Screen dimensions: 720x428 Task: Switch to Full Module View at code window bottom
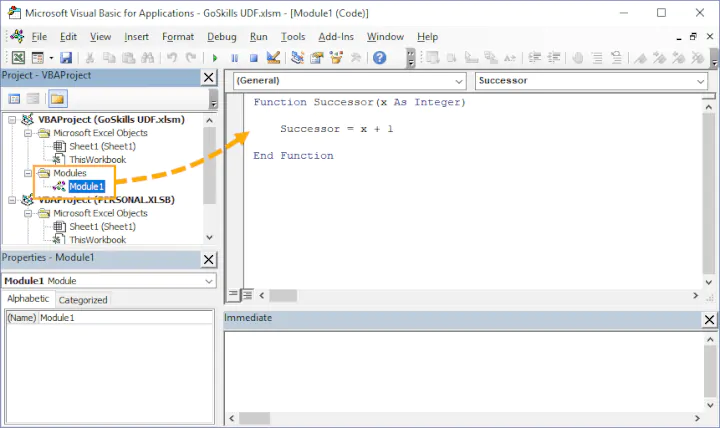(x=247, y=295)
